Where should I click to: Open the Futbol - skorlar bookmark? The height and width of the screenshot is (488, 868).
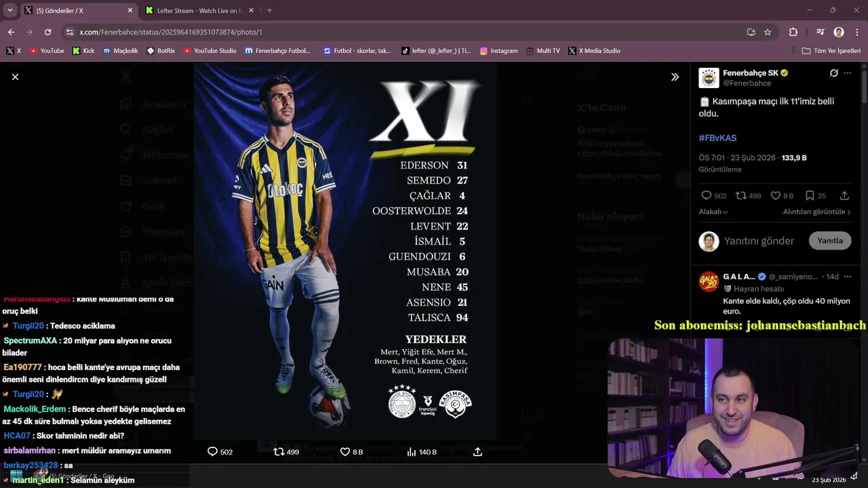(357, 51)
